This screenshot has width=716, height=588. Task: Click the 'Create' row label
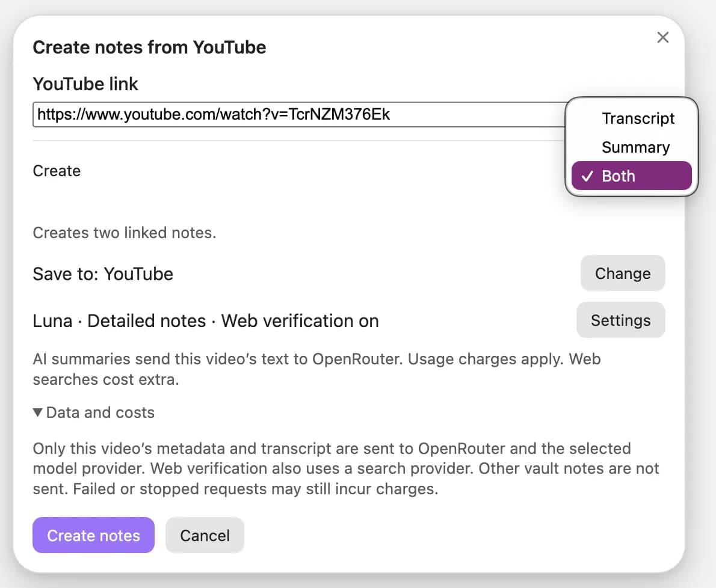[x=57, y=171]
